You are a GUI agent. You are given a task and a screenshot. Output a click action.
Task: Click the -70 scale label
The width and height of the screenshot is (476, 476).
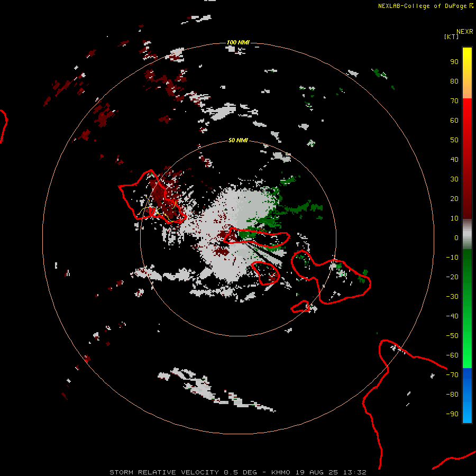pyautogui.click(x=452, y=375)
